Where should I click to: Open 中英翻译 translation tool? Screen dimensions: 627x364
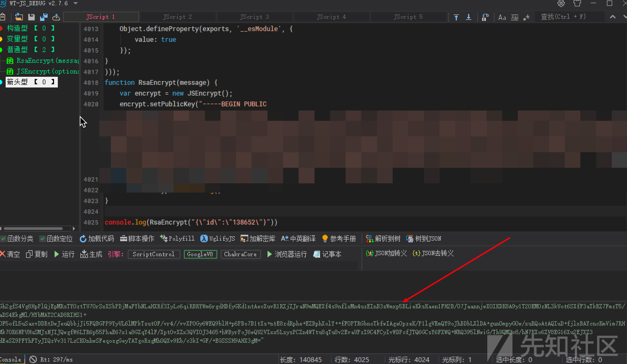[x=298, y=239]
